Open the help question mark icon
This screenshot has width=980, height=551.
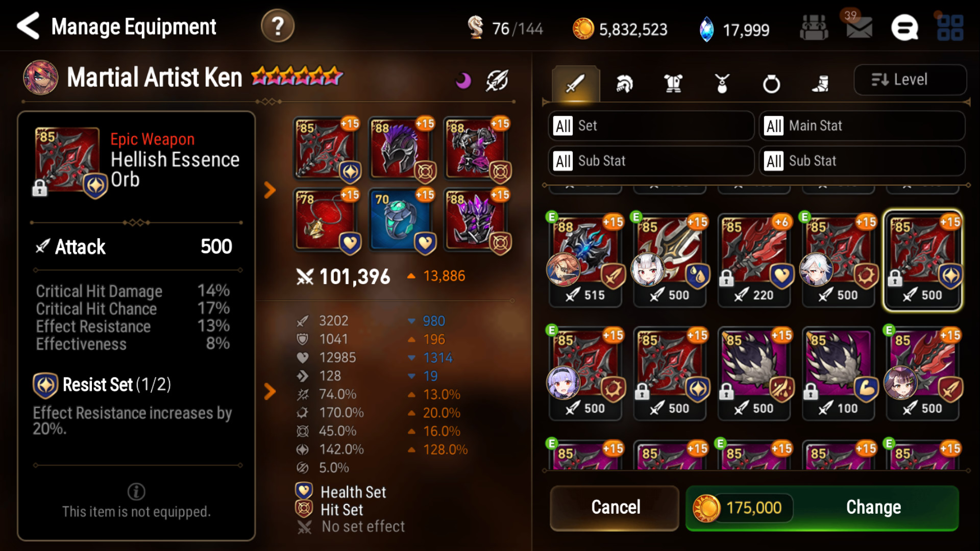[278, 26]
